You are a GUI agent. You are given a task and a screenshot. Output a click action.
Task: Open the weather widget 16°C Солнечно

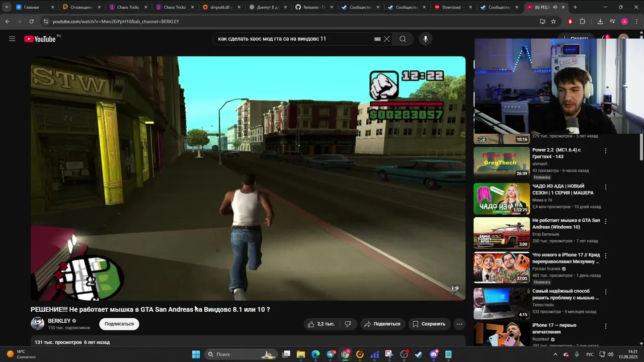click(21, 354)
